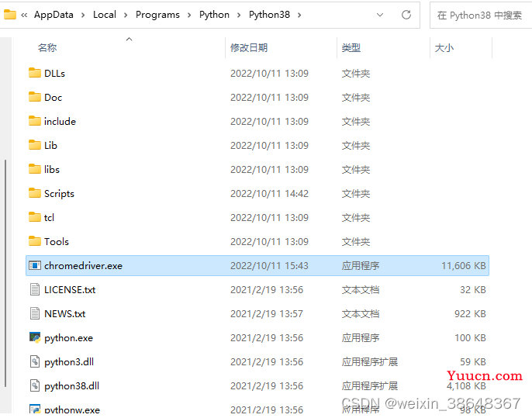This screenshot has height=418, width=532.
Task: Go to the Local breadcrumb folder
Action: 105,15
